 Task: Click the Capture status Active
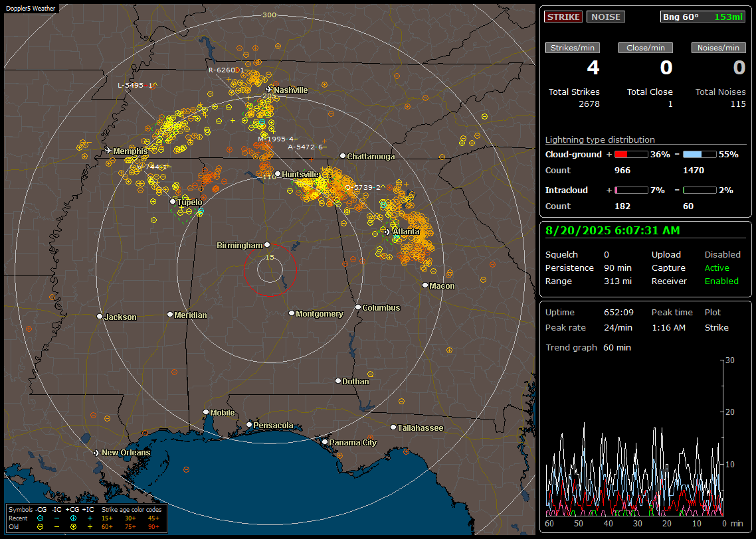[x=717, y=268]
